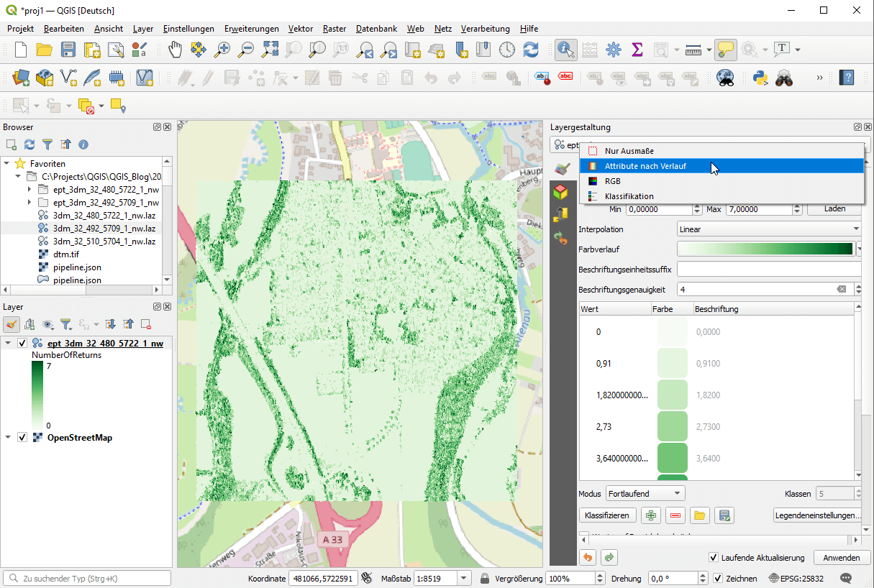The width and height of the screenshot is (874, 588).
Task: Choose Klassifikation from the renderer list
Action: point(629,196)
